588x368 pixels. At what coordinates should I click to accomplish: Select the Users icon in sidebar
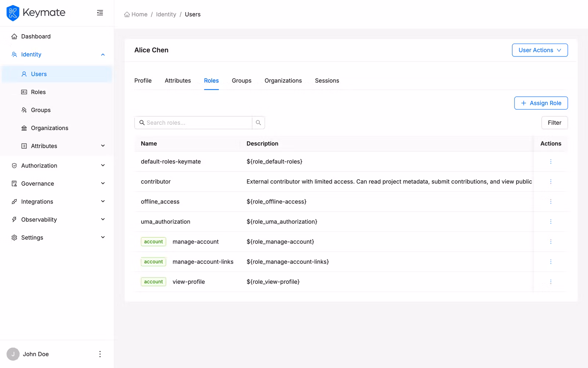[x=24, y=74]
